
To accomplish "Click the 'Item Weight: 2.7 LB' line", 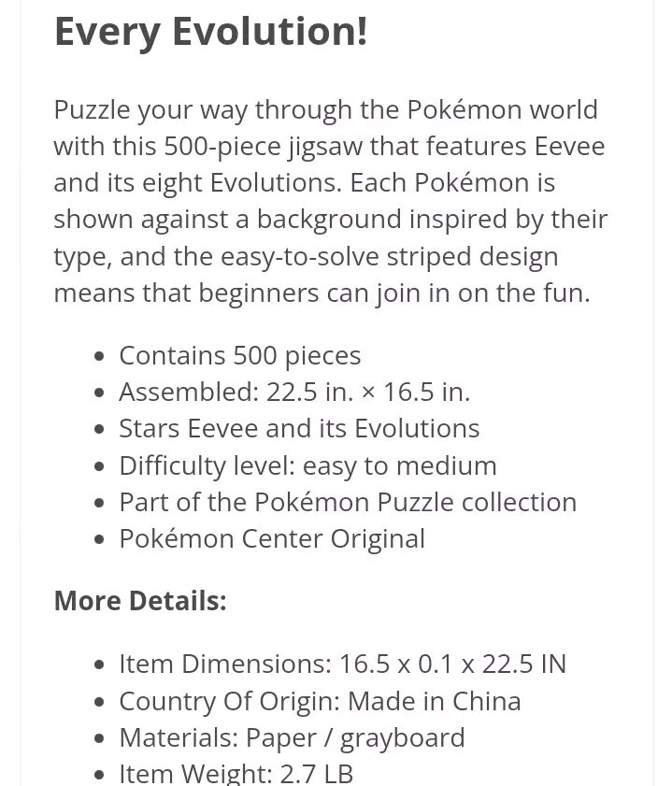I will click(x=236, y=774).
